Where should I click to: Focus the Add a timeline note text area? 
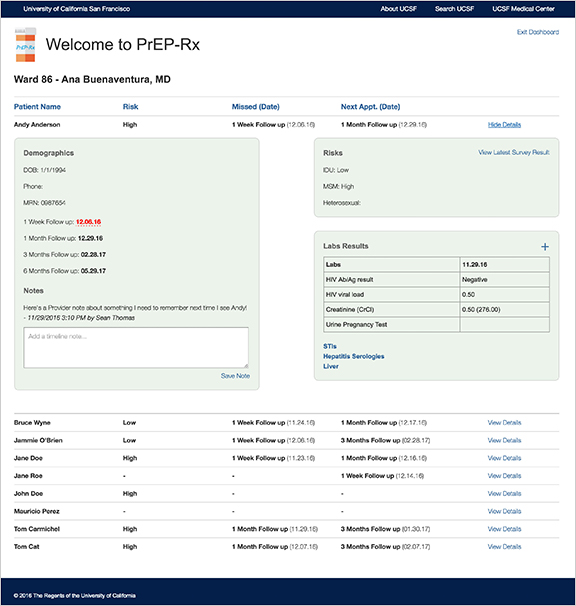pos(136,347)
